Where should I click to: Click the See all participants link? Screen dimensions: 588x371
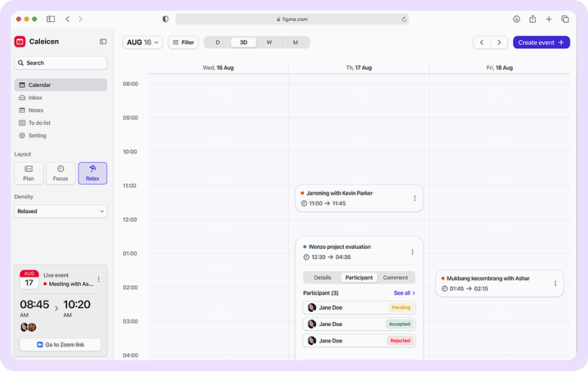(x=404, y=293)
